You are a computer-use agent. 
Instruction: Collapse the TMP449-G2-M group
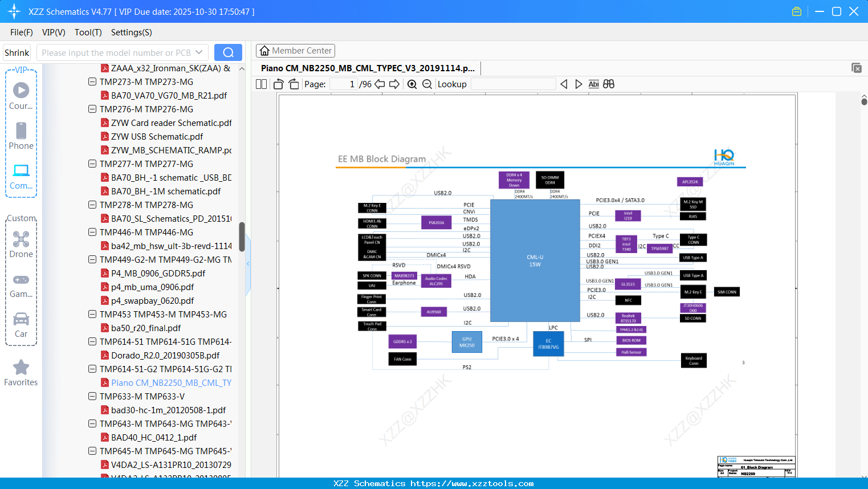92,260
